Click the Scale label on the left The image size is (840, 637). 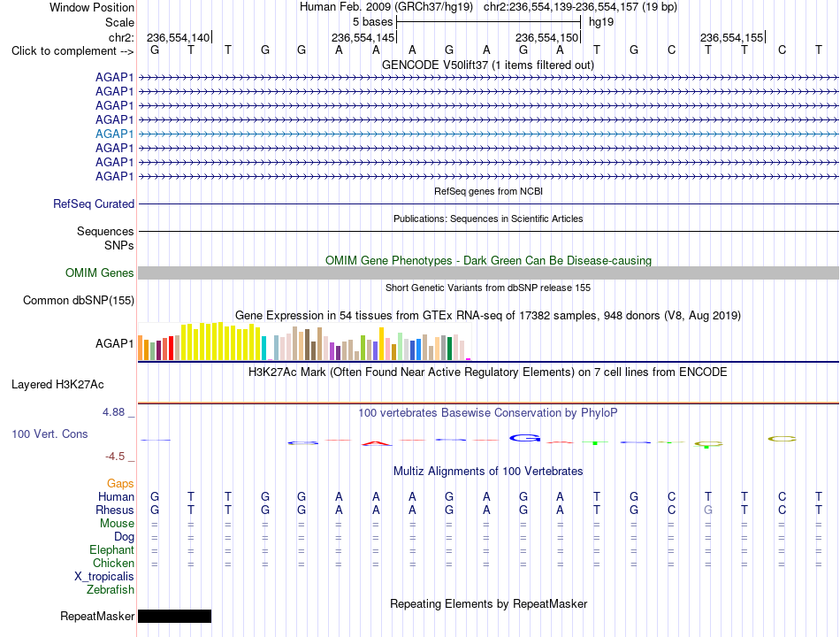[119, 22]
